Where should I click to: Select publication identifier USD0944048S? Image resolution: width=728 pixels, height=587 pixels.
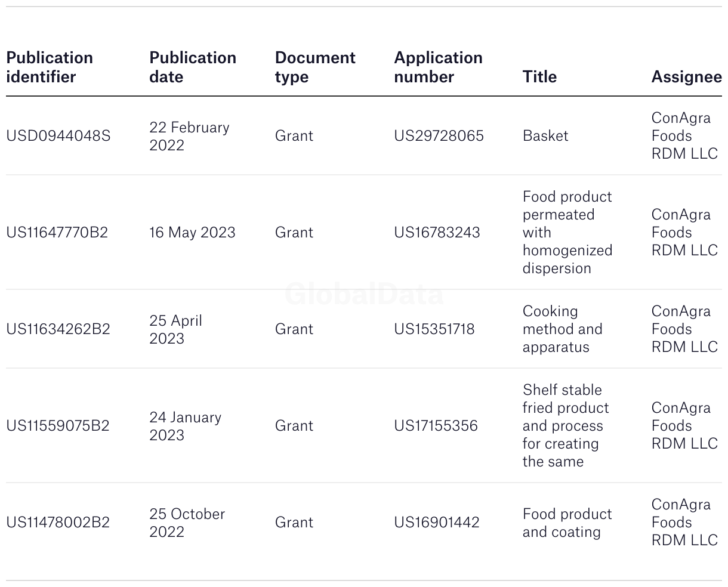58,136
